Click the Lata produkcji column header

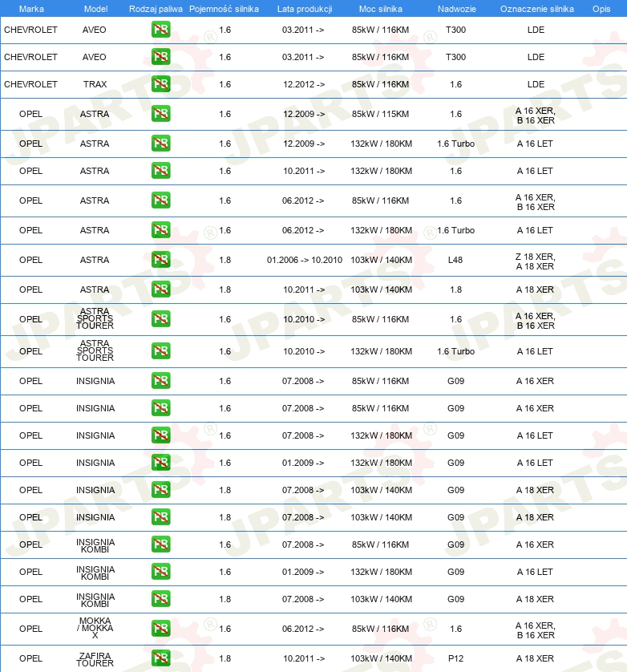[x=305, y=9]
